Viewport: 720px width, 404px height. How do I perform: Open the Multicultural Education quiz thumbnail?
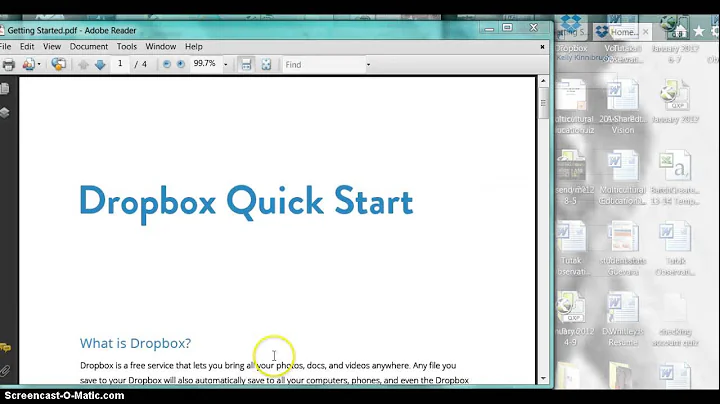[571, 95]
